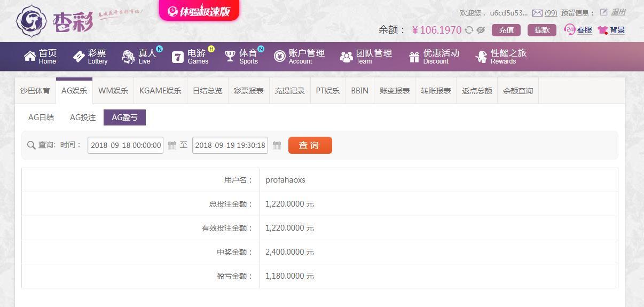Switch to the KGAME娱乐 tab

click(160, 91)
